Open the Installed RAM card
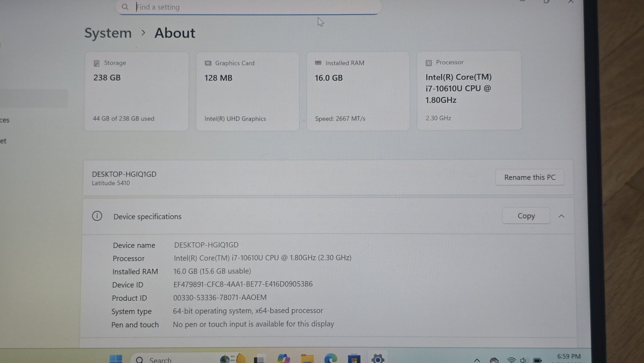 (x=358, y=91)
